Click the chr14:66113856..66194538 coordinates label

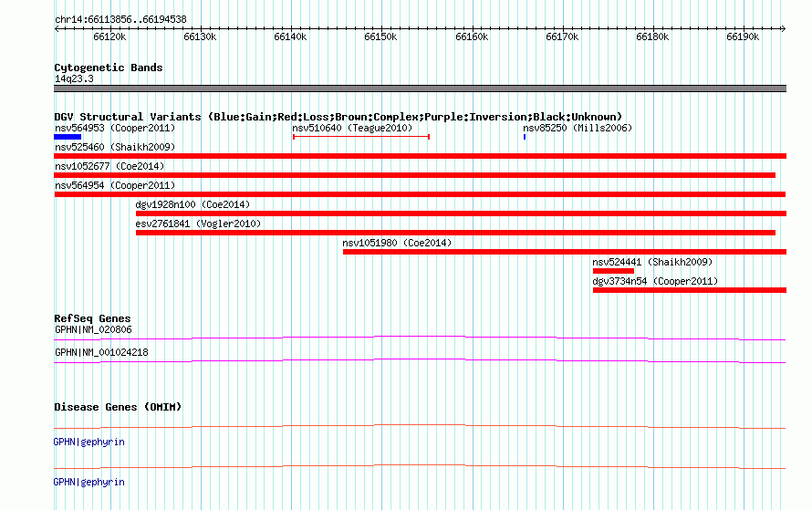120,19
